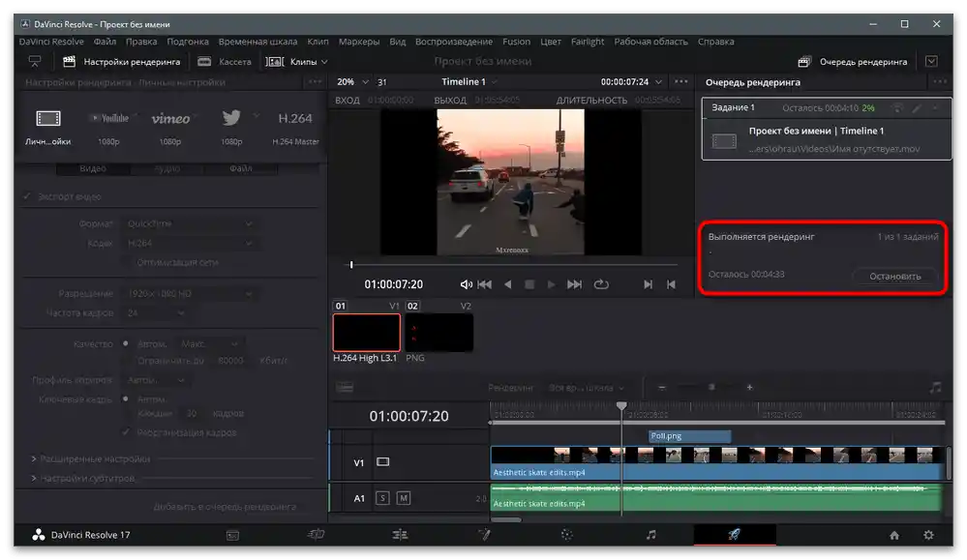The image size is (967, 560).
Task: Select the Deliver rocket page icon
Action: pyautogui.click(x=734, y=534)
